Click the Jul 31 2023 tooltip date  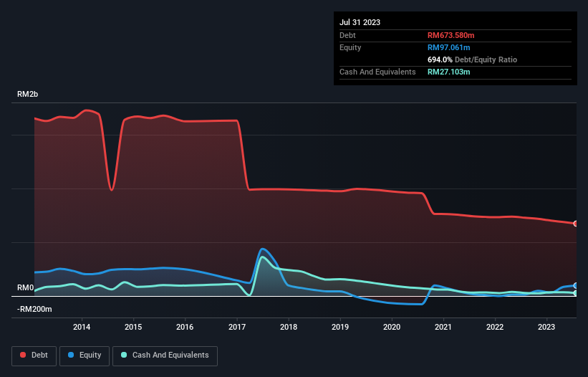(x=360, y=22)
